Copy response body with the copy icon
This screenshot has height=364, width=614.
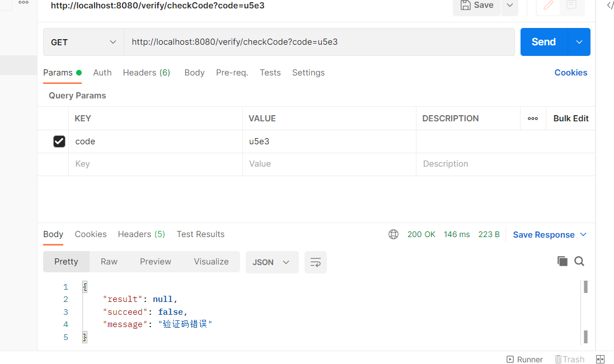tap(562, 261)
